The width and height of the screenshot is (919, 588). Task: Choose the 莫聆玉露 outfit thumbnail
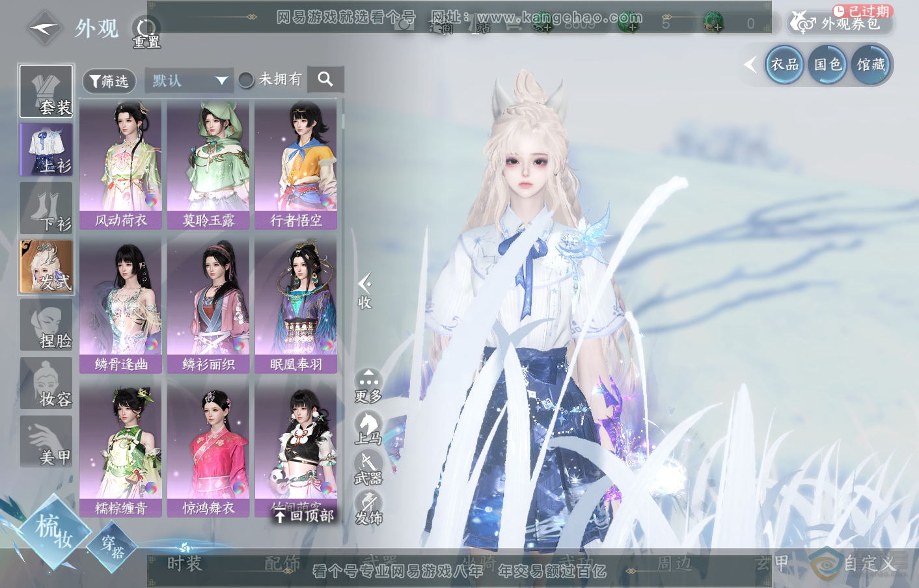pos(208,165)
